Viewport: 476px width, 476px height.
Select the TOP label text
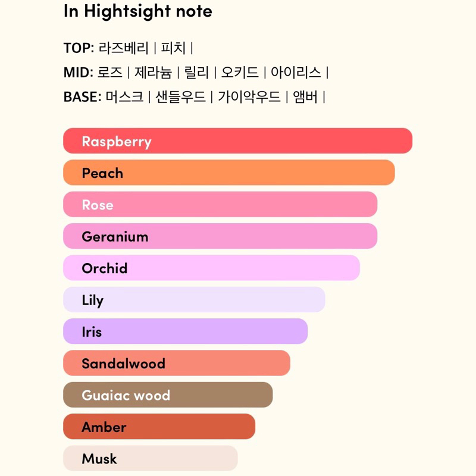pos(79,48)
